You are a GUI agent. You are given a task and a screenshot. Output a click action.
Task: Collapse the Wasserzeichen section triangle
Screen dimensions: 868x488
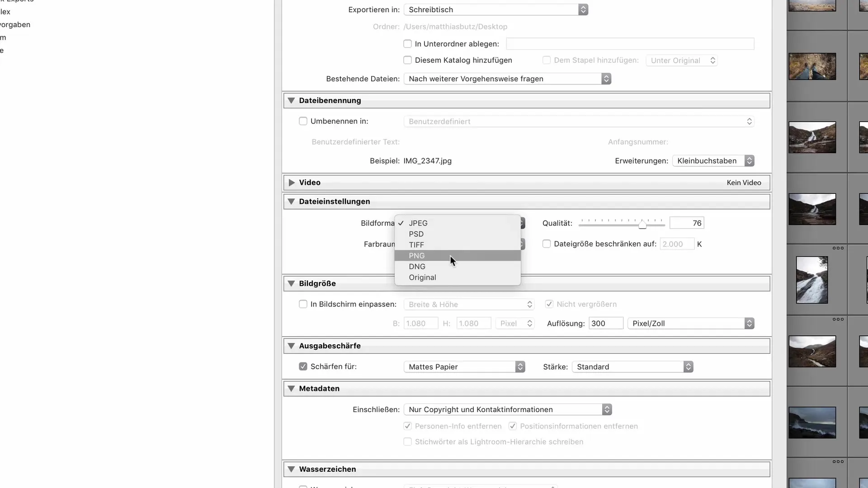tap(291, 469)
